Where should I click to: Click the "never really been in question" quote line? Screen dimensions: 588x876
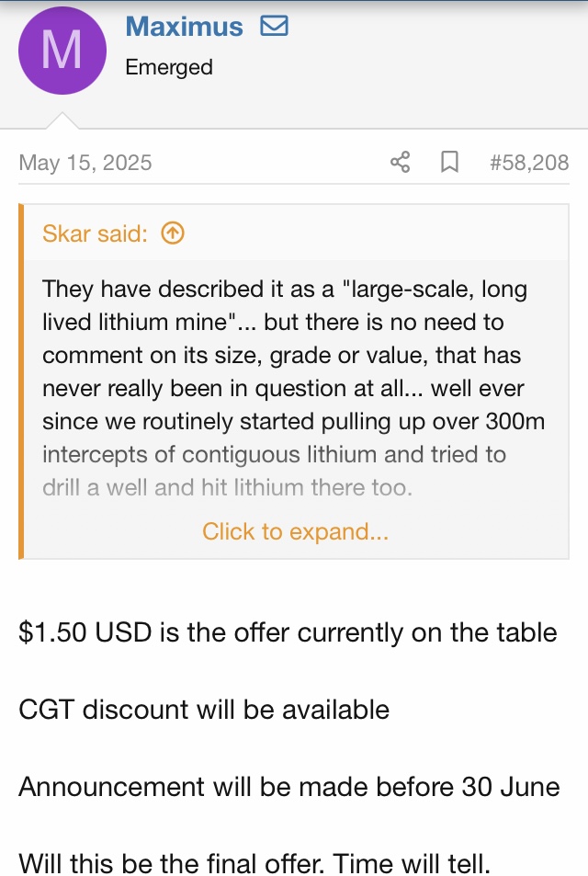click(x=272, y=388)
